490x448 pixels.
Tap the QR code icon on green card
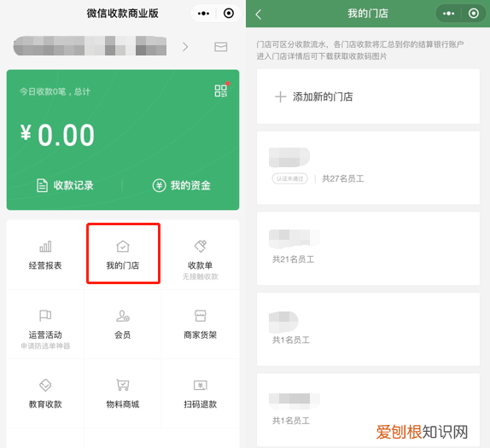(220, 91)
